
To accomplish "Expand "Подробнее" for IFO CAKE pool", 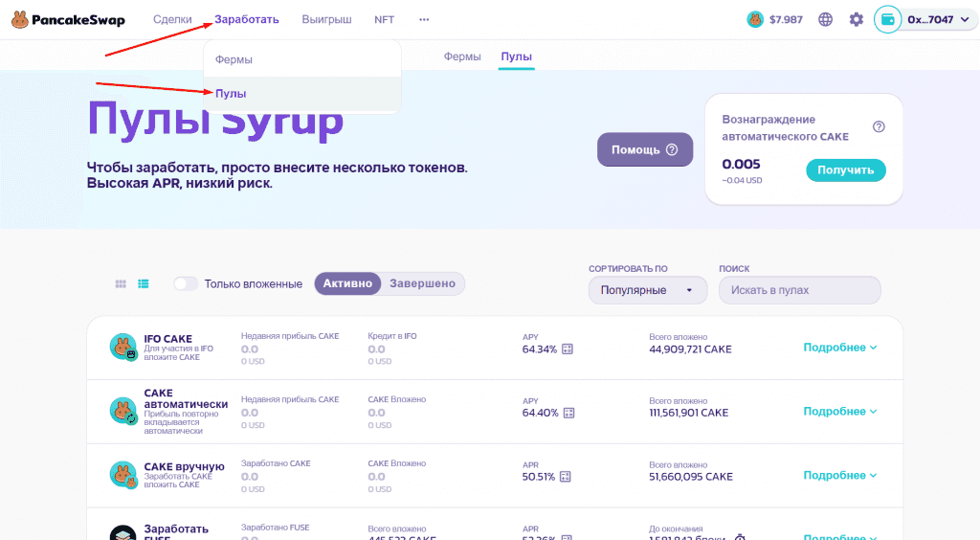I will pos(840,348).
